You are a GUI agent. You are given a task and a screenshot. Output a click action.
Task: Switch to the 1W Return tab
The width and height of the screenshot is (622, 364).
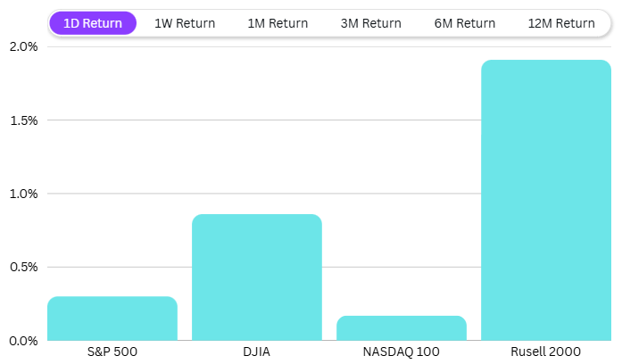(x=185, y=23)
